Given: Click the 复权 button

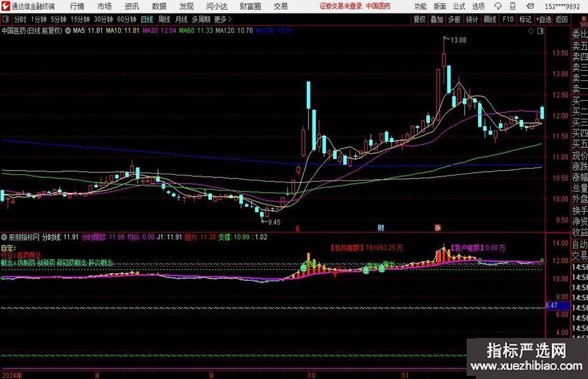Looking at the screenshot, I should [x=419, y=19].
